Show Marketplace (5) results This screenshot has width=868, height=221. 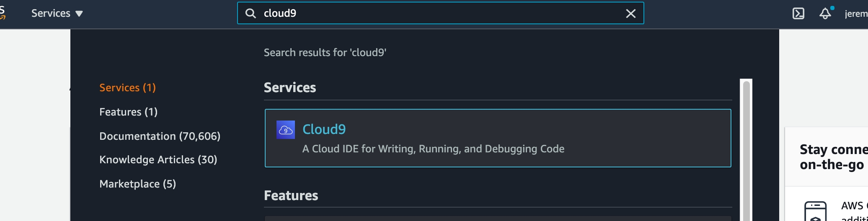coord(137,184)
